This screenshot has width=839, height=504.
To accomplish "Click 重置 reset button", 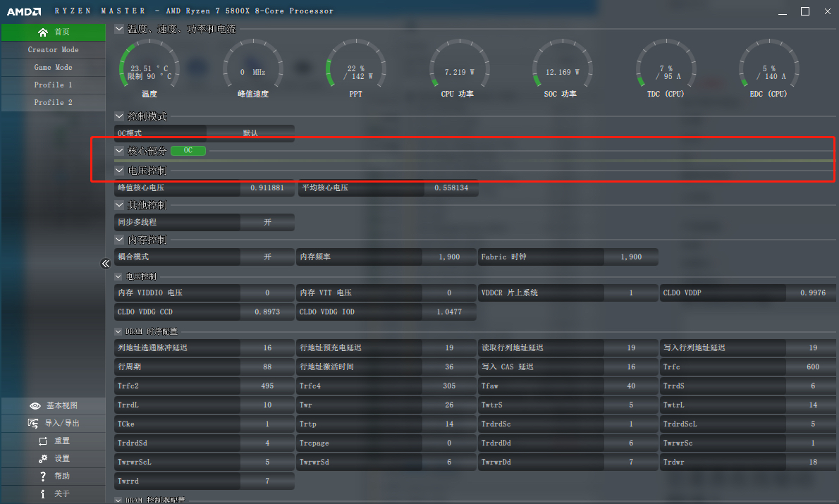I will click(54, 441).
